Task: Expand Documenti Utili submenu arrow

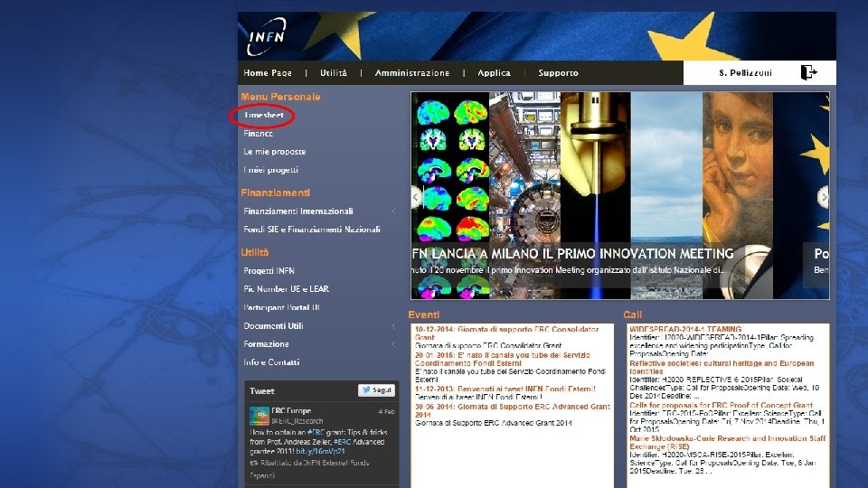Action: click(x=393, y=326)
